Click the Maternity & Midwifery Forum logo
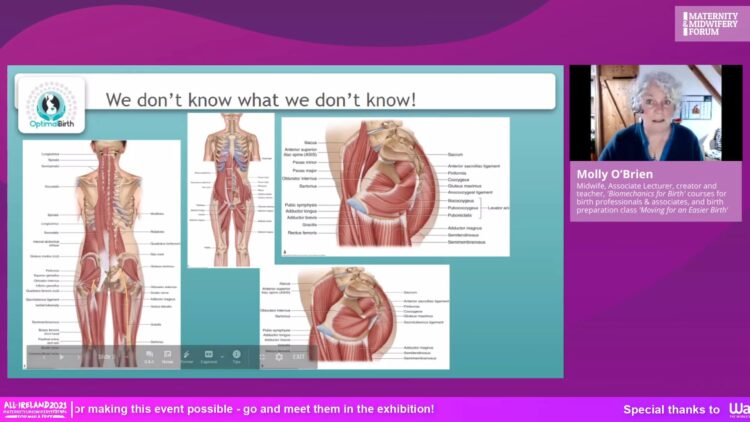750x422 pixels. pyautogui.click(x=710, y=24)
